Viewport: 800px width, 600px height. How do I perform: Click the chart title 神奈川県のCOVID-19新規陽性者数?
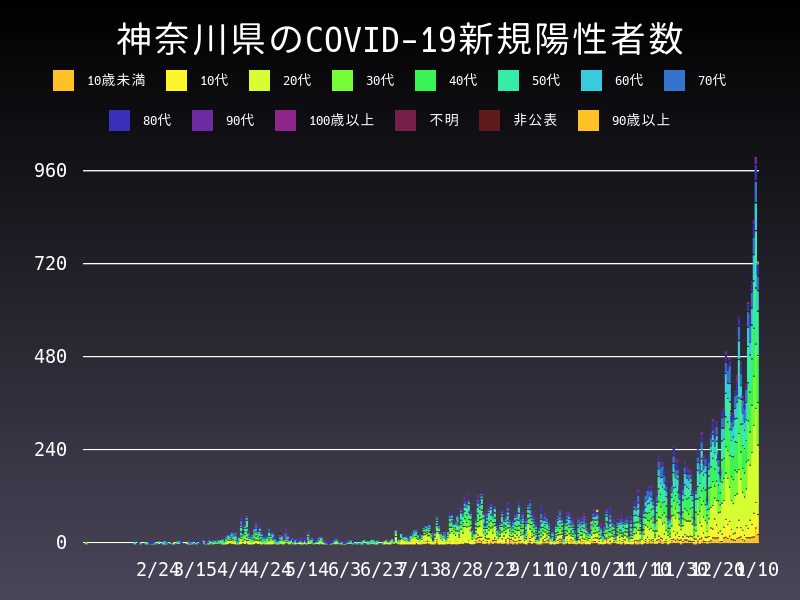[x=400, y=40]
